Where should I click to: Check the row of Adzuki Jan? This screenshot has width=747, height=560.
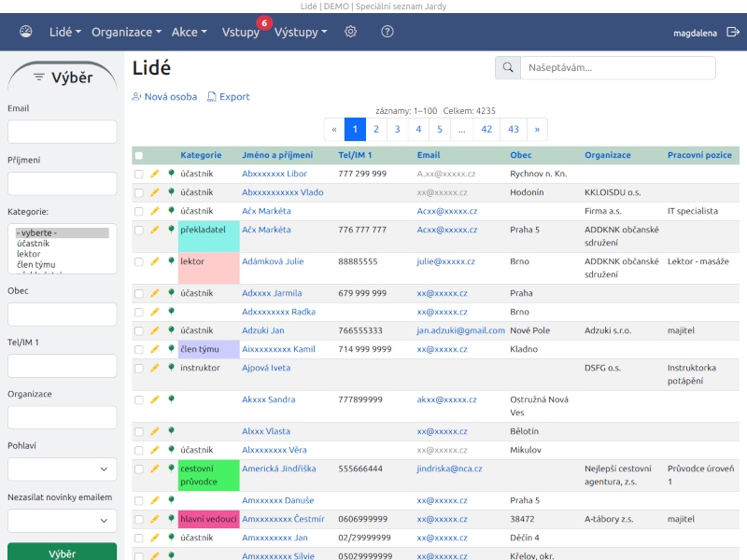point(138,331)
